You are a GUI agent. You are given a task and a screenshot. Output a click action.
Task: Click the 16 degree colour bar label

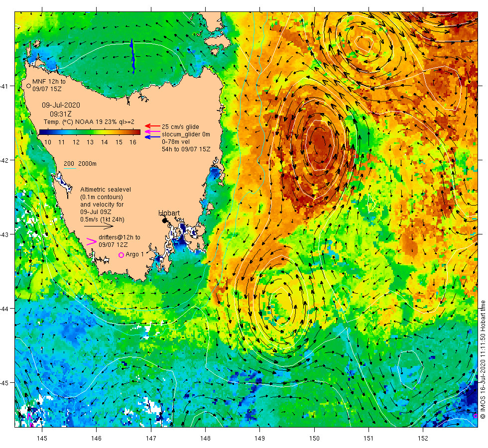133,142
